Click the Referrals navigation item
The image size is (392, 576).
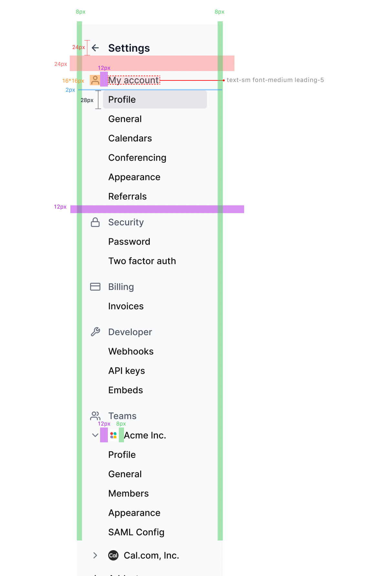coord(127,196)
